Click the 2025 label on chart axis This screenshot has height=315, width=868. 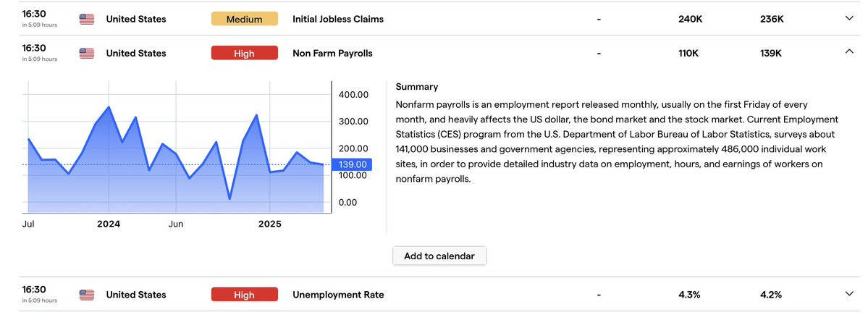tap(269, 224)
